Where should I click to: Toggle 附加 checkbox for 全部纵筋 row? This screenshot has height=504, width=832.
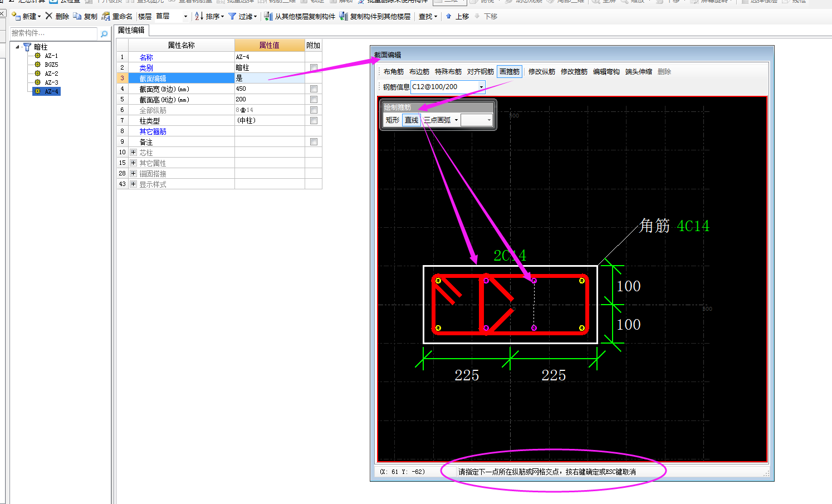pos(314,110)
